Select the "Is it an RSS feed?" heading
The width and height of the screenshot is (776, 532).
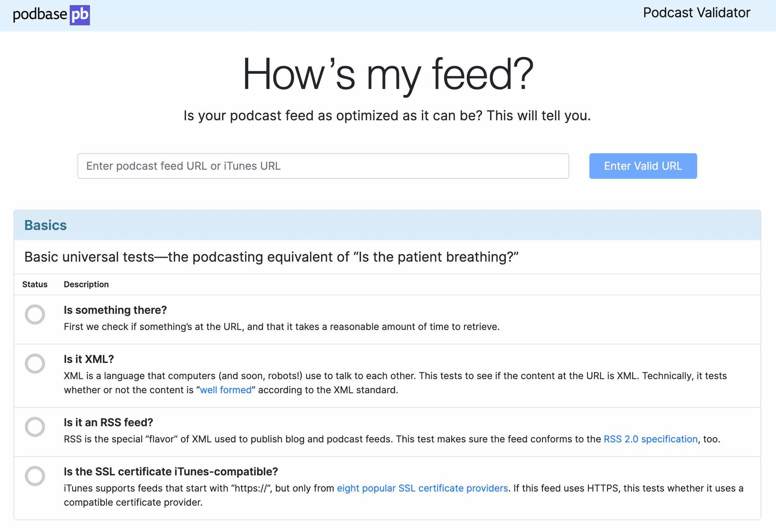109,422
